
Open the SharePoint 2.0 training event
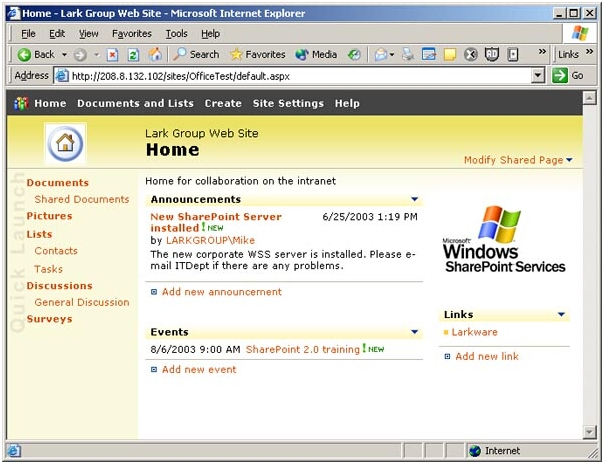tap(302, 349)
